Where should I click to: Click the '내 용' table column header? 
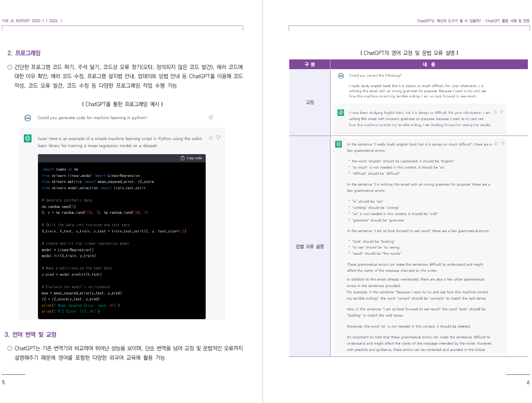point(429,64)
